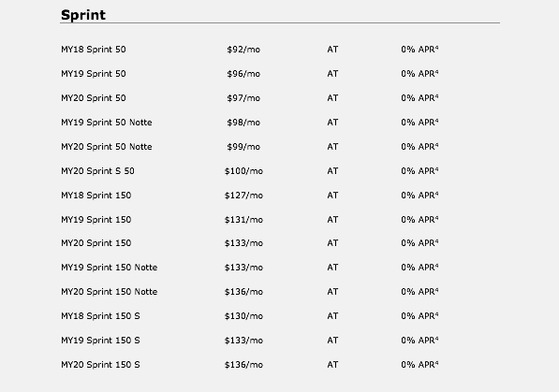Click the Sprint section heading
559x392 pixels.
(x=83, y=15)
